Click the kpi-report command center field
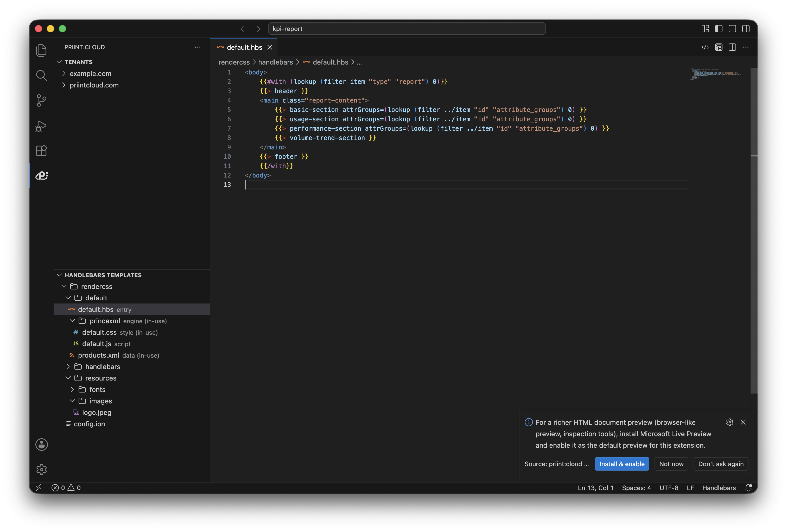Viewport: 787px width, 532px height. (x=407, y=29)
